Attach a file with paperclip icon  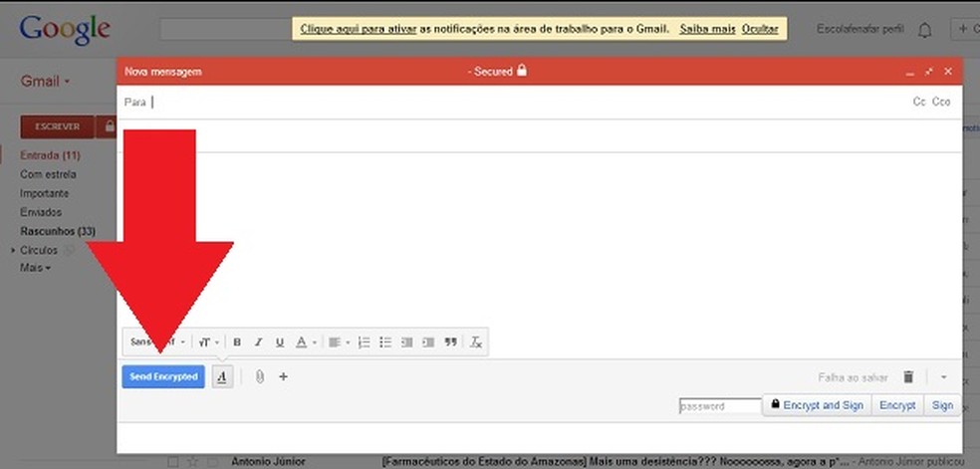point(259,376)
